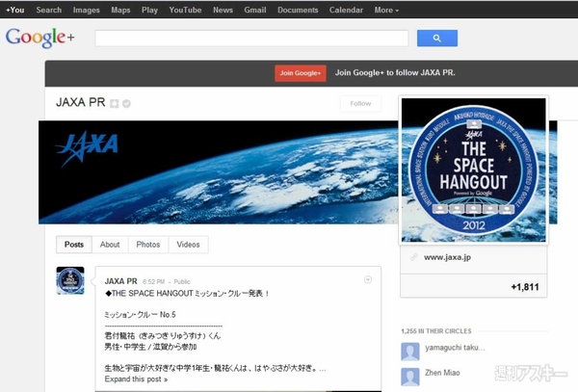The width and height of the screenshot is (578, 392).
Task: Open Calendar in the top bar
Action: [x=346, y=10]
